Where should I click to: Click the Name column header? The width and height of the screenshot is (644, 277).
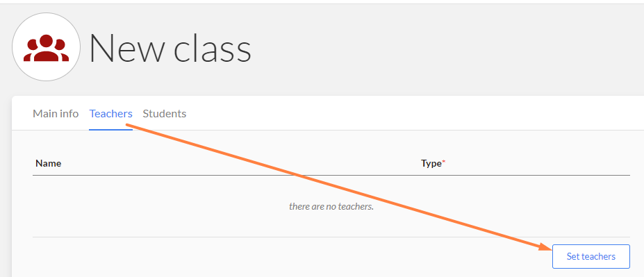click(49, 163)
